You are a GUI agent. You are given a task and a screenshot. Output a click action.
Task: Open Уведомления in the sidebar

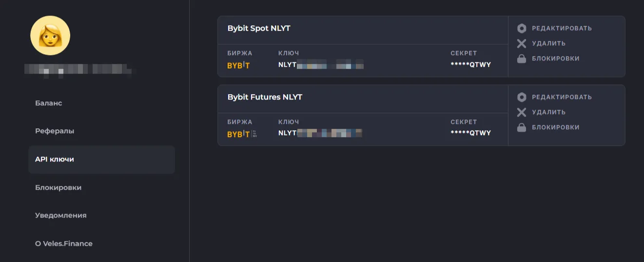point(61,215)
